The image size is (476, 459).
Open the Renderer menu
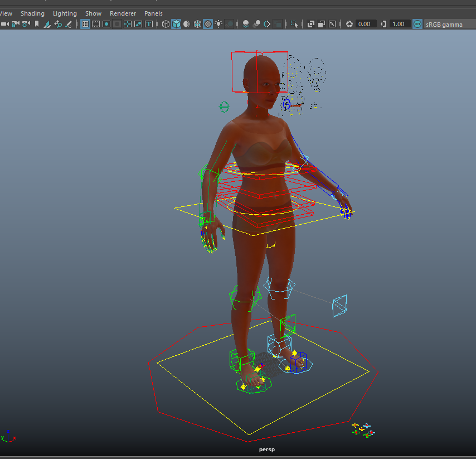point(123,13)
